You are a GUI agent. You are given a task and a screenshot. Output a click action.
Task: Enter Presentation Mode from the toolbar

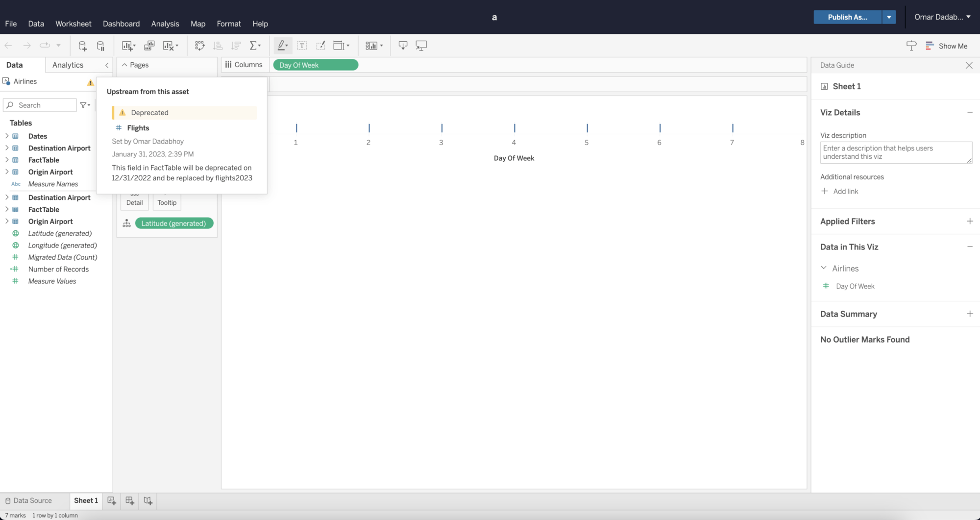point(421,45)
